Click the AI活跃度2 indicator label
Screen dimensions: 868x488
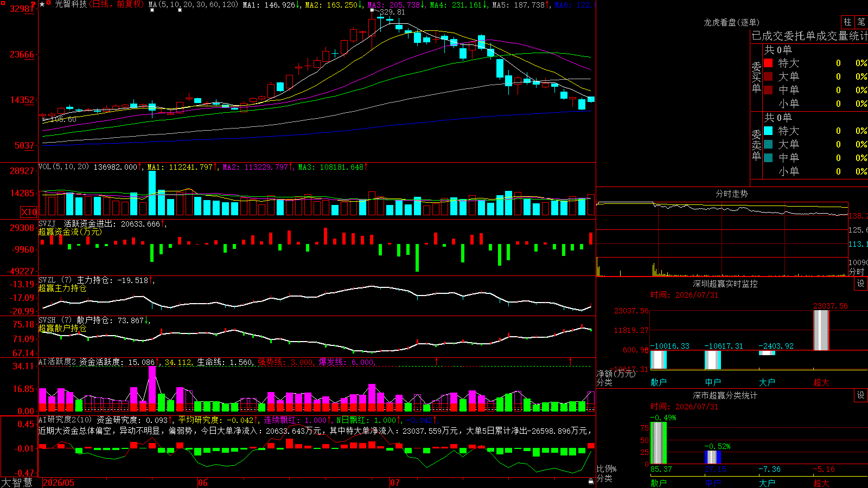(x=57, y=362)
